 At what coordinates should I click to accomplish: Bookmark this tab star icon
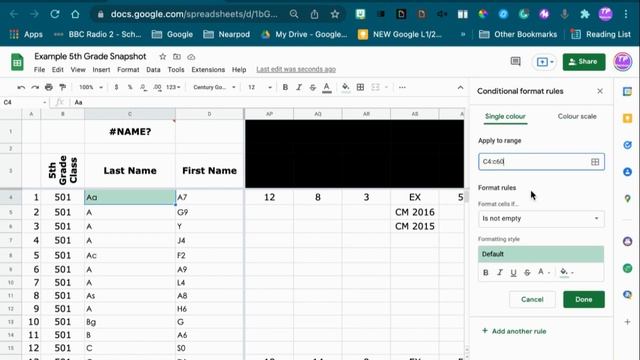(x=335, y=14)
